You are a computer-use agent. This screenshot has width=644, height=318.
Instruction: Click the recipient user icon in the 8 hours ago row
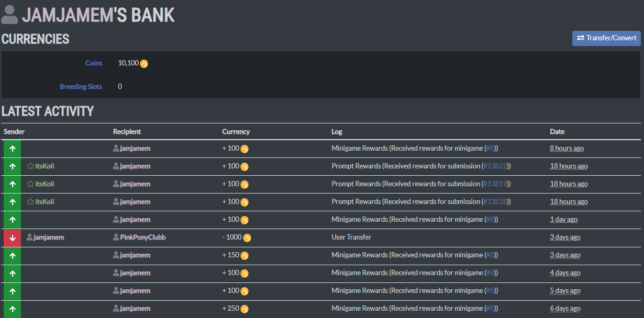click(116, 149)
